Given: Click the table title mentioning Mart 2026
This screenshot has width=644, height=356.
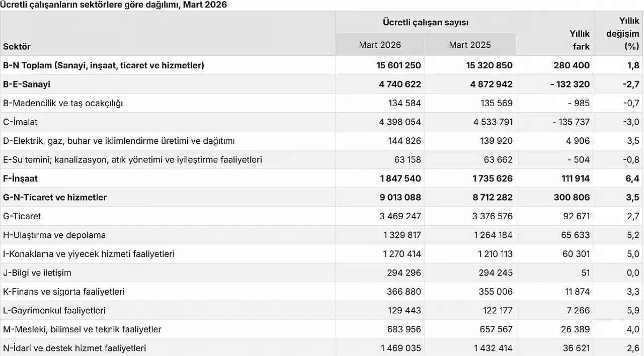Looking at the screenshot, I should 114,5.
